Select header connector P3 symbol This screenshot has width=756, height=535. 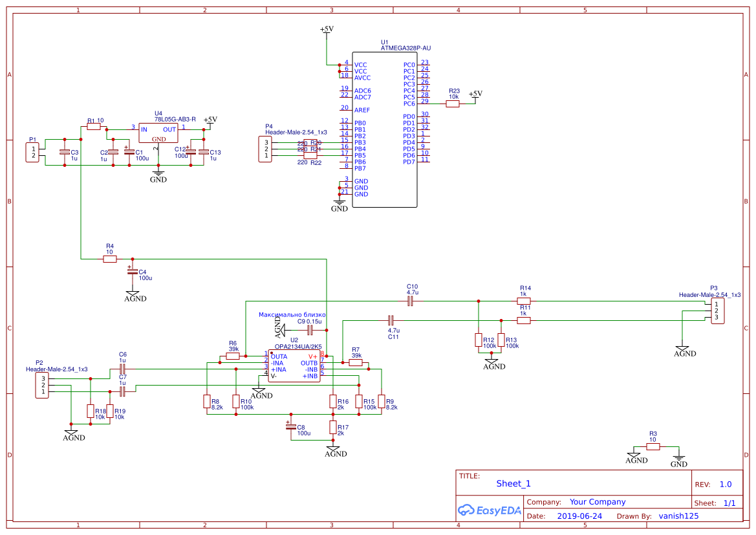click(x=717, y=311)
